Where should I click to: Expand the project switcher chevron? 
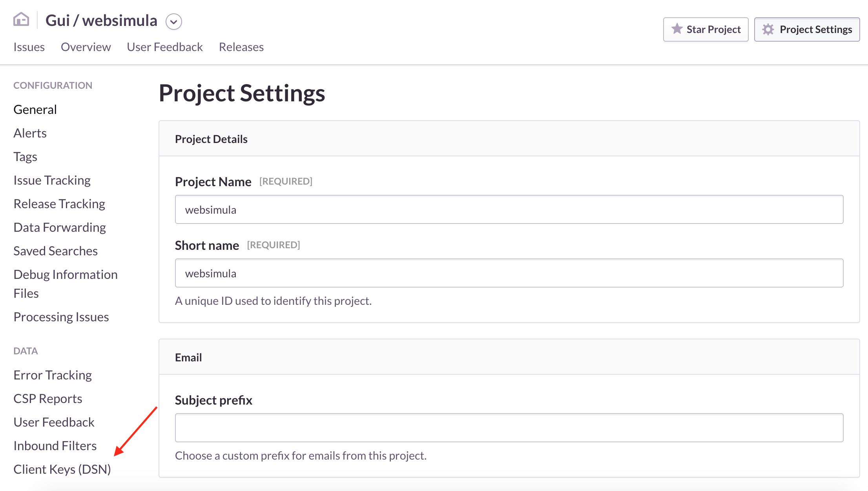pos(173,22)
